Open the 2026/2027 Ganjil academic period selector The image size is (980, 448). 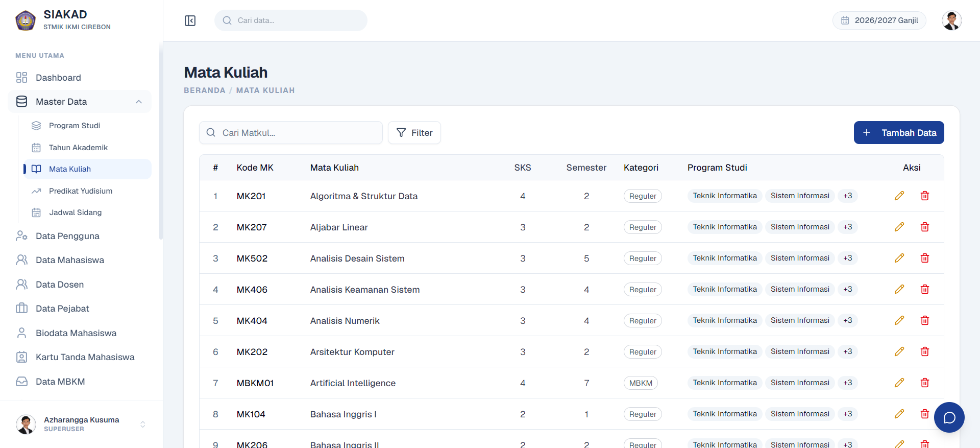click(879, 20)
